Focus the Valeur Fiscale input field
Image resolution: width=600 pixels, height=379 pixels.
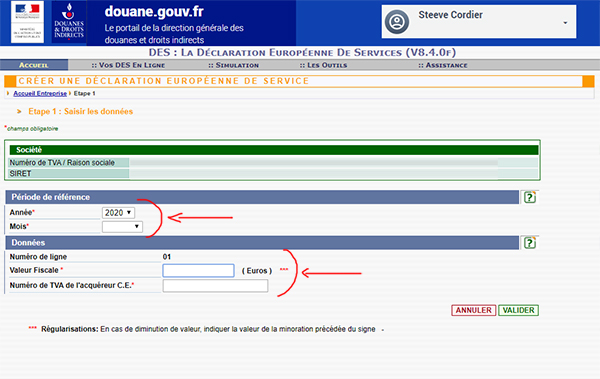(x=198, y=271)
